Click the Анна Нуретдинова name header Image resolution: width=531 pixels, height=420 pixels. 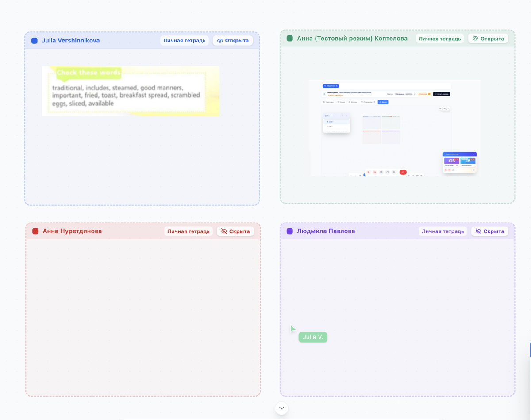click(x=72, y=231)
